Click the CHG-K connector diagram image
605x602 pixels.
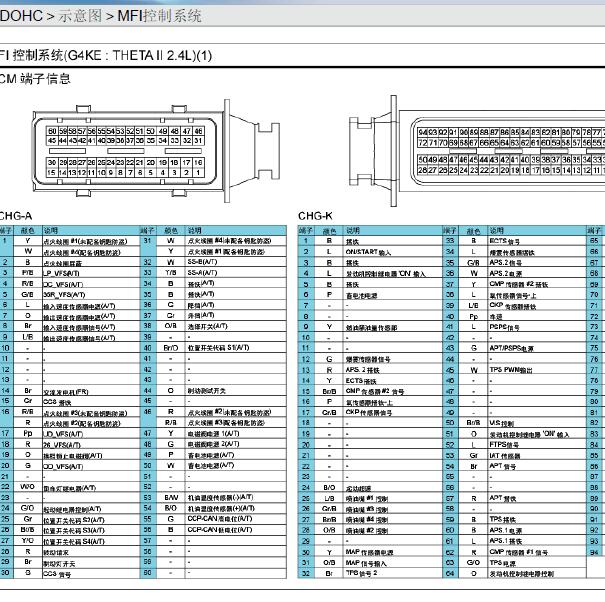pos(477,151)
